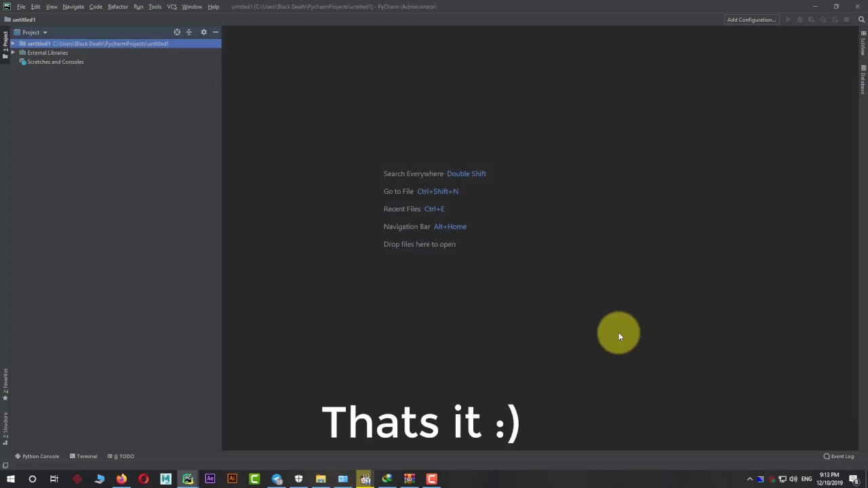868x488 pixels.
Task: Toggle the Database side tab
Action: pos(863,79)
